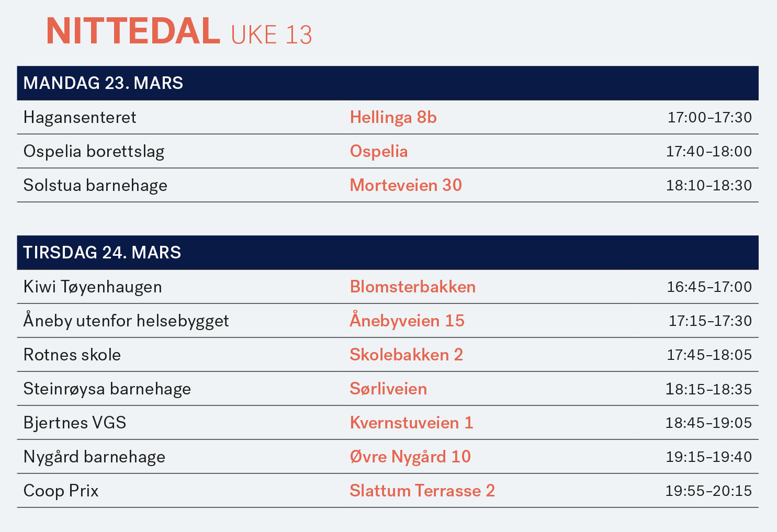Click the 17:00–17:30 time slot
This screenshot has height=532, width=777.
tap(710, 117)
